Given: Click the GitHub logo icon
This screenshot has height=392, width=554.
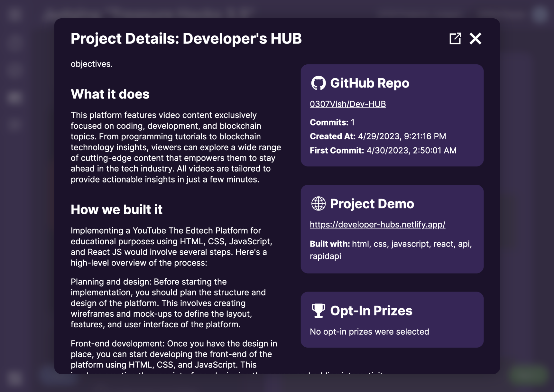Looking at the screenshot, I should (x=318, y=83).
